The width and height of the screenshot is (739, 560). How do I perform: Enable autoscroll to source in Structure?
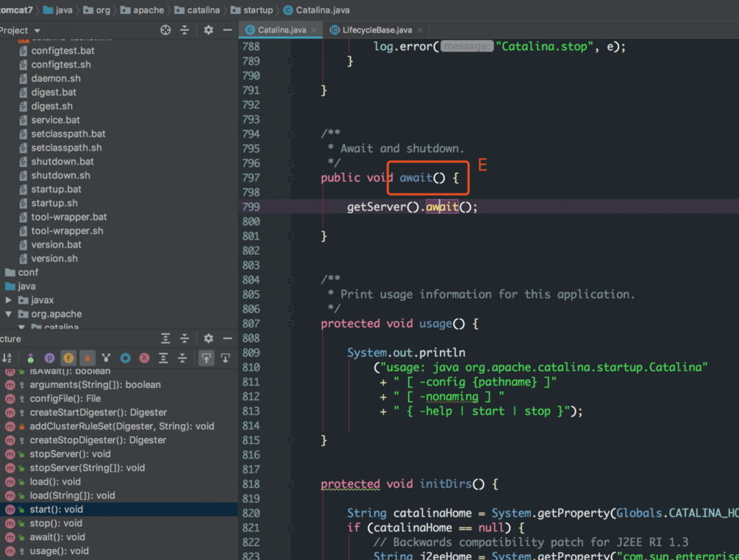(x=206, y=358)
